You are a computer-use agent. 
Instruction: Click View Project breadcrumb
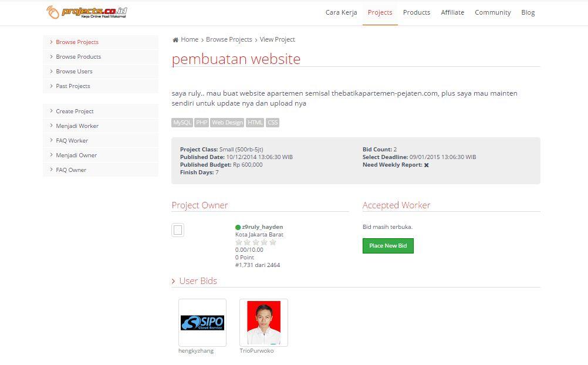tap(278, 39)
